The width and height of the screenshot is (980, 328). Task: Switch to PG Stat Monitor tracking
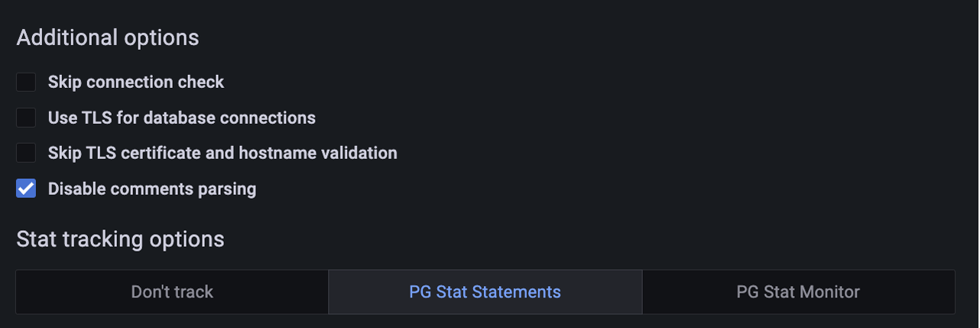pyautogui.click(x=798, y=291)
